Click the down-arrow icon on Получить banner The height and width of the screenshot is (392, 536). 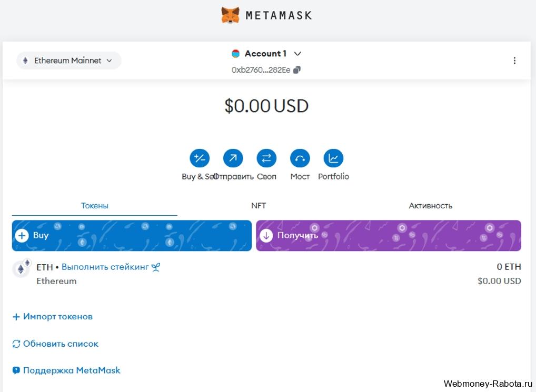click(x=266, y=236)
